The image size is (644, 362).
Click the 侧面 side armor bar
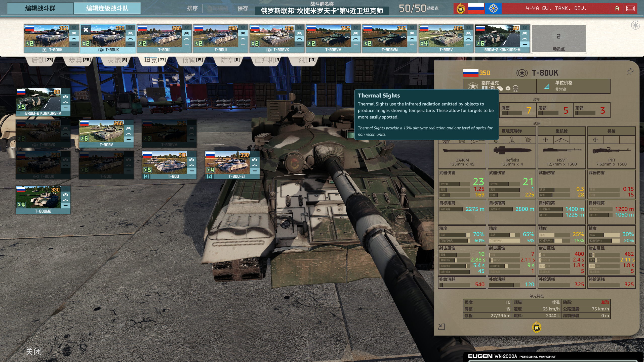pyautogui.click(x=511, y=113)
